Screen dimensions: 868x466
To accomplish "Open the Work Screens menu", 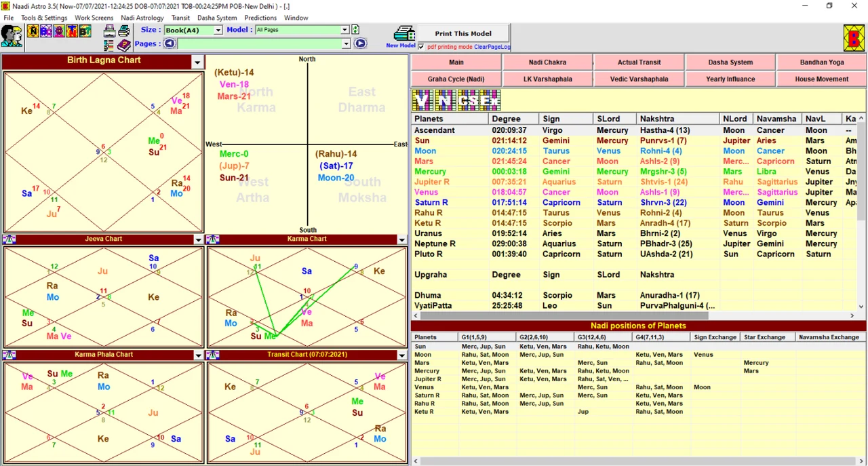I will [94, 18].
